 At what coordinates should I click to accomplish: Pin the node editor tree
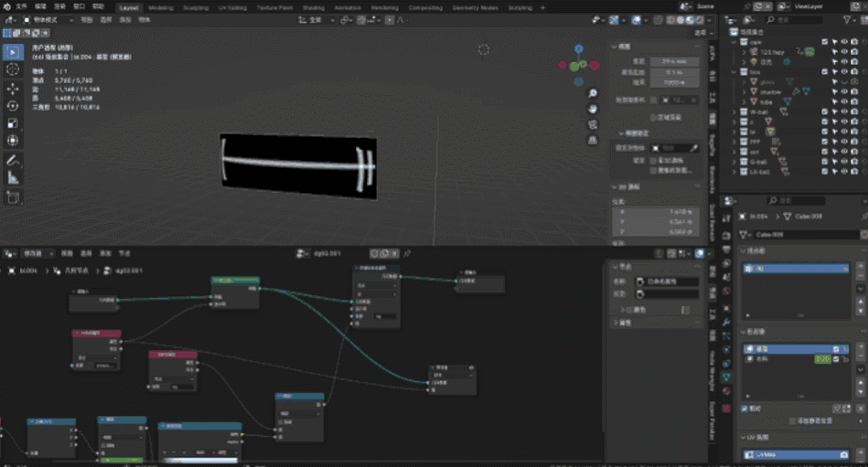[407, 253]
